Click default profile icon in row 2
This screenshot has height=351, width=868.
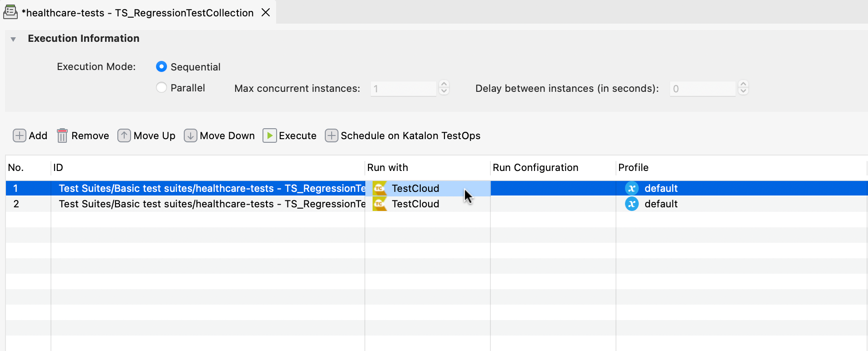coord(631,204)
